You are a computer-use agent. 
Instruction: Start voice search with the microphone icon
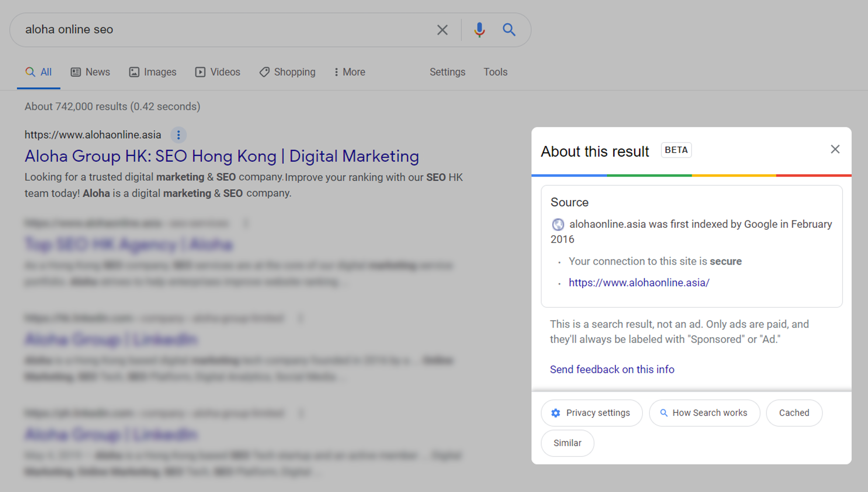coord(479,30)
